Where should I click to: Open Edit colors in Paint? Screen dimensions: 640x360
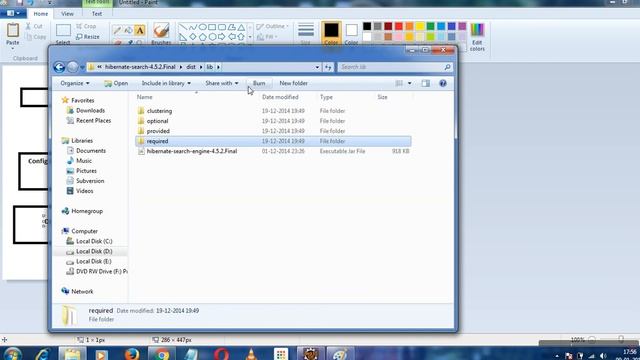coord(477,37)
